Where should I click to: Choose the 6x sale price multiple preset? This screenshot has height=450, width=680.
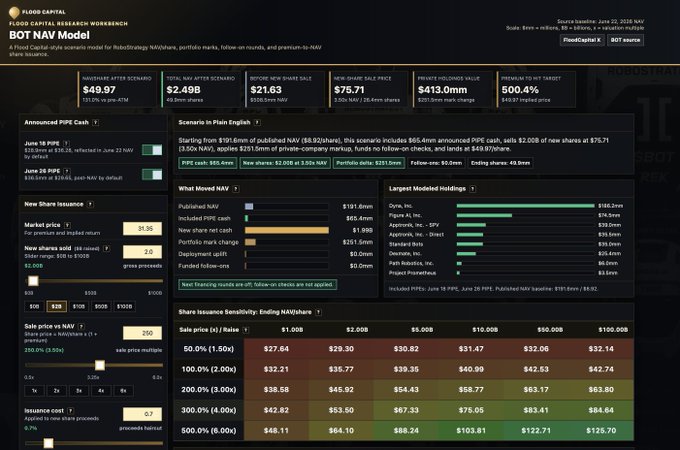123,391
